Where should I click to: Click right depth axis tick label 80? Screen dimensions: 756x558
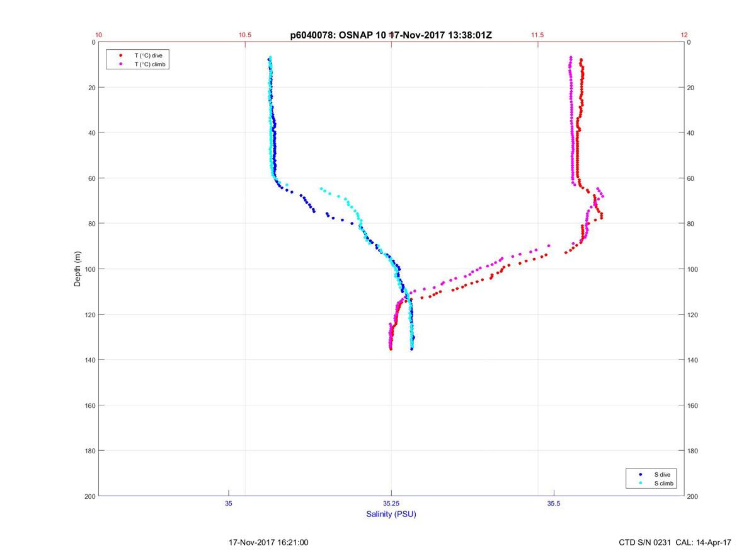click(692, 224)
